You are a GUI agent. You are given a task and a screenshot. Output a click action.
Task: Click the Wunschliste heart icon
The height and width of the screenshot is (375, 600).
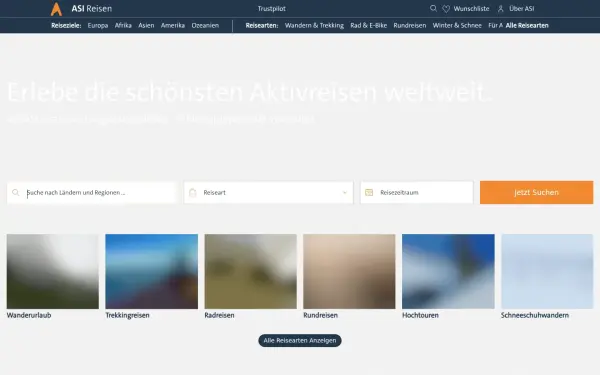pos(446,8)
